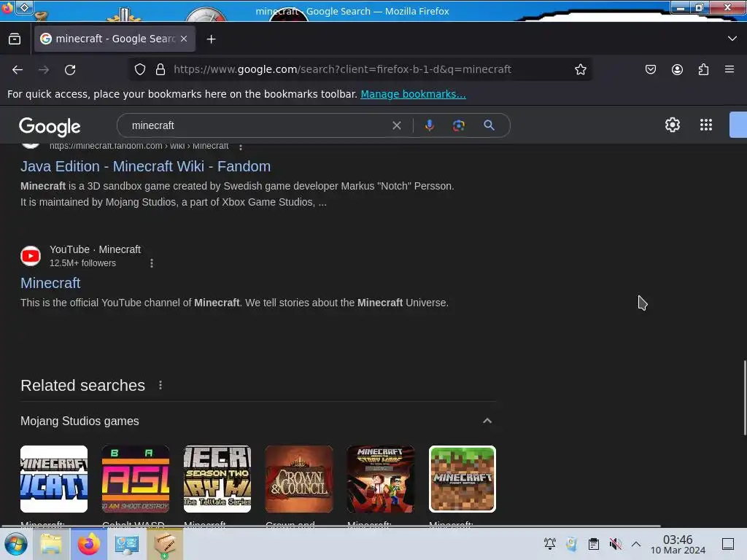The height and width of the screenshot is (560, 747).
Task: Select the Minecraft Pocket Edition thumbnail
Action: 462,479
